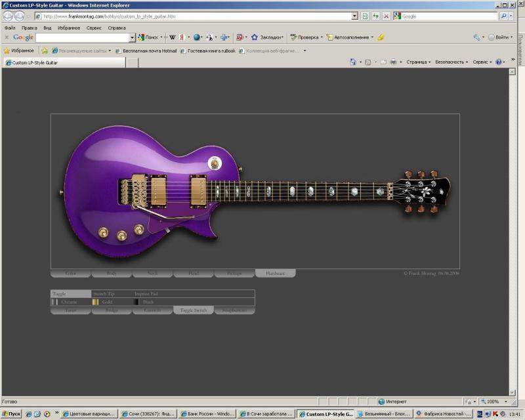The image size is (525, 420).
Task: Click the Stop loading icon
Action: point(386,16)
